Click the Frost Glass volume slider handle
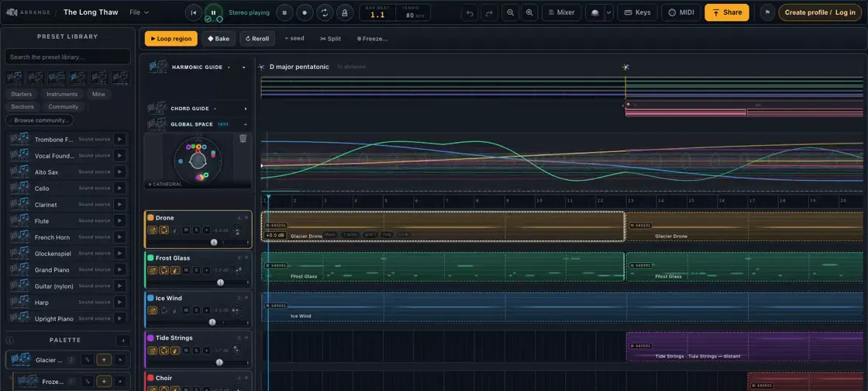Image resolution: width=868 pixels, height=391 pixels. (220, 282)
